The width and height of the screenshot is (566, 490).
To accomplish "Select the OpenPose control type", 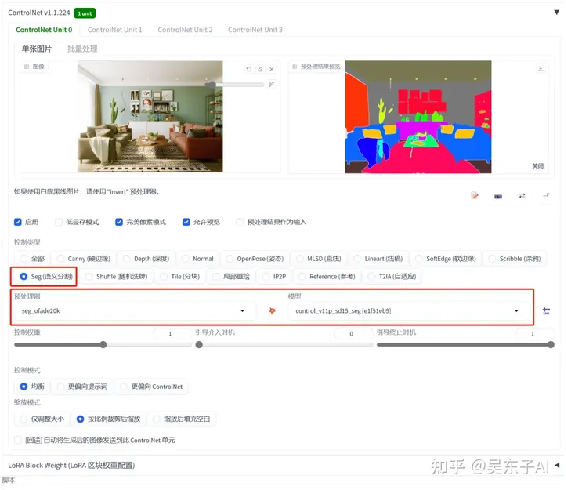I will coord(256,259).
